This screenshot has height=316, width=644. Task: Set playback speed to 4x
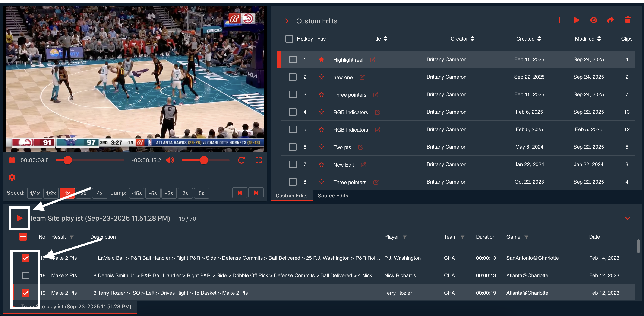tap(100, 193)
